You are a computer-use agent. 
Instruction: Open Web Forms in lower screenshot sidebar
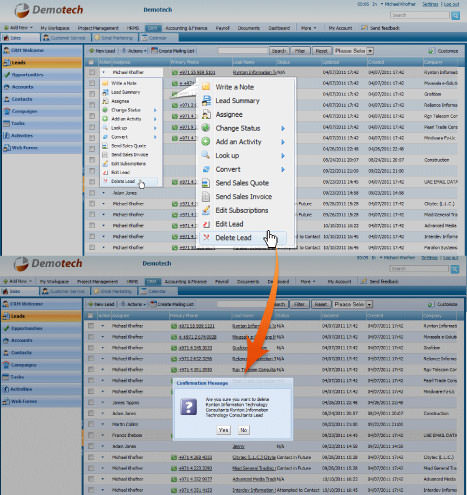pos(41,402)
